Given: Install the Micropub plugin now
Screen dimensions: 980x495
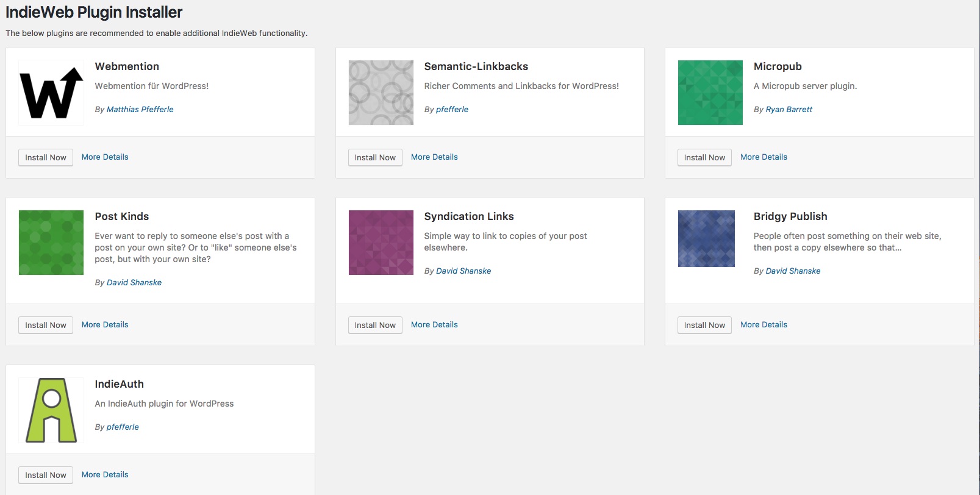Looking at the screenshot, I should point(704,157).
